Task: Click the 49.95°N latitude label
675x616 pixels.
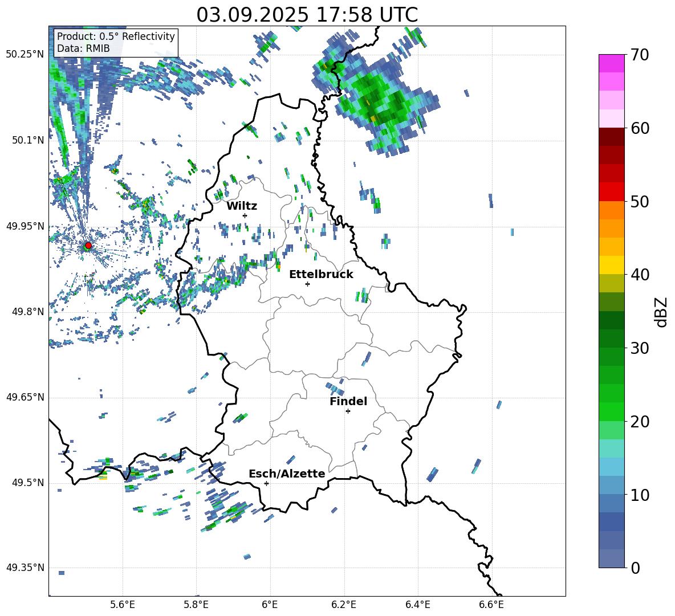Action: [25, 226]
